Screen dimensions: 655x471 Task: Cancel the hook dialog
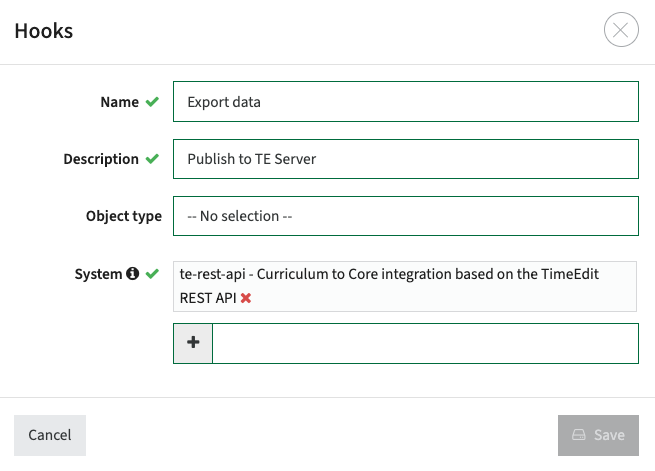pos(50,435)
